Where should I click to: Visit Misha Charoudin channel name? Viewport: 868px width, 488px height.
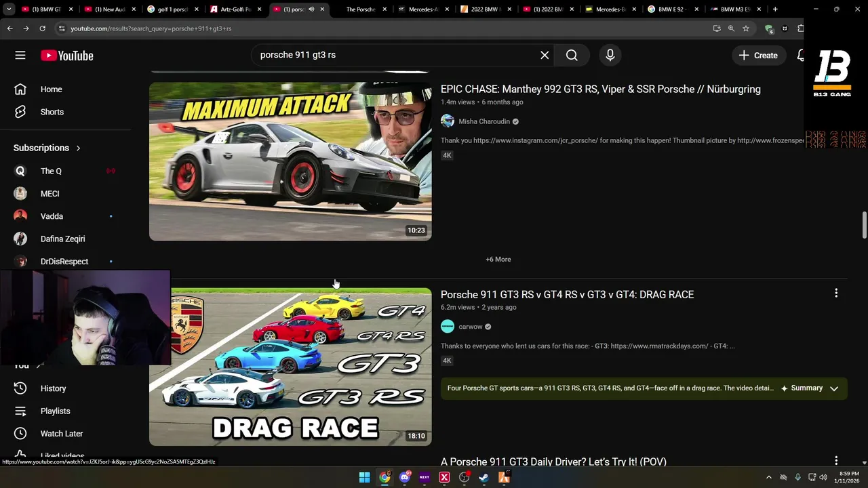click(x=484, y=121)
